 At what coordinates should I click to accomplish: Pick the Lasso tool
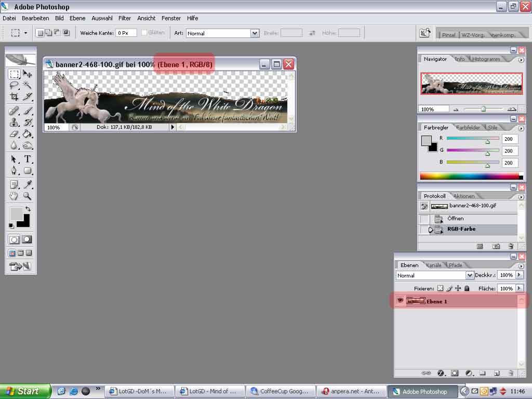tap(14, 85)
